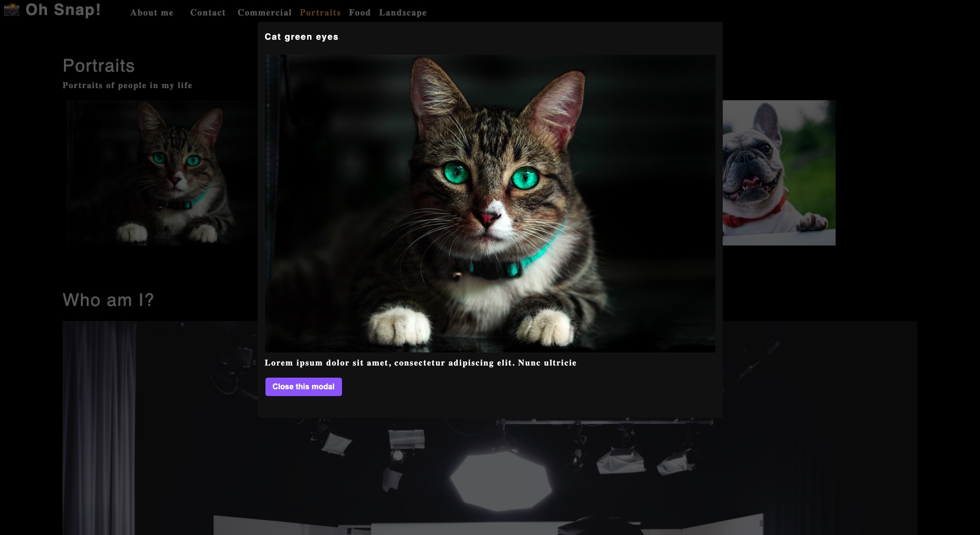Open the French bulldog thumbnail
The width and height of the screenshot is (980, 535).
[778, 173]
